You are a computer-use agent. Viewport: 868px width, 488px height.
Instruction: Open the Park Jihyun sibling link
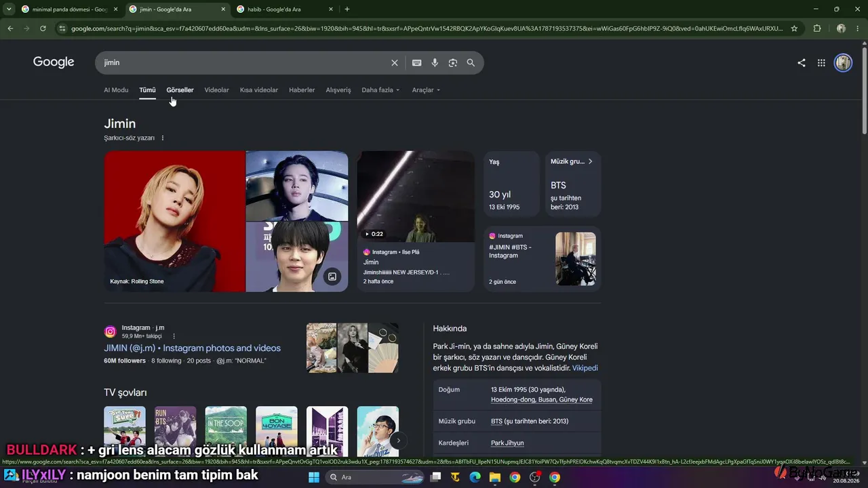point(507,443)
